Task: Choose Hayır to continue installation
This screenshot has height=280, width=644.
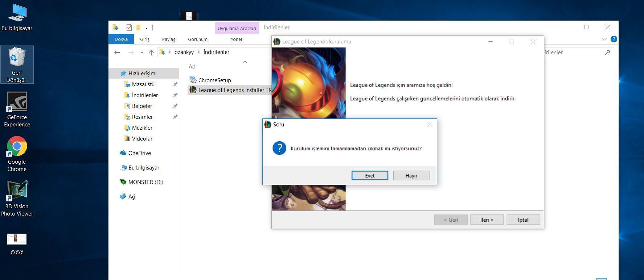Action: (x=411, y=175)
